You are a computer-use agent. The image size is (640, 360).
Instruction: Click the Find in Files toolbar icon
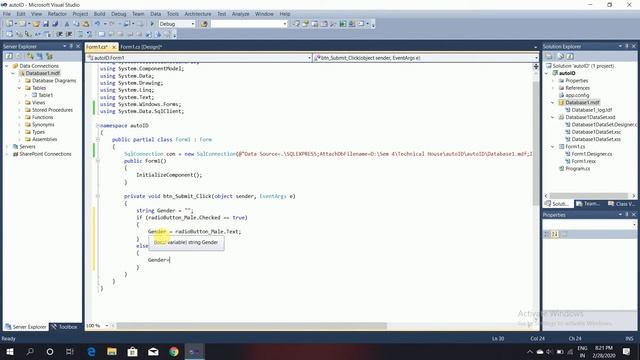(x=204, y=24)
